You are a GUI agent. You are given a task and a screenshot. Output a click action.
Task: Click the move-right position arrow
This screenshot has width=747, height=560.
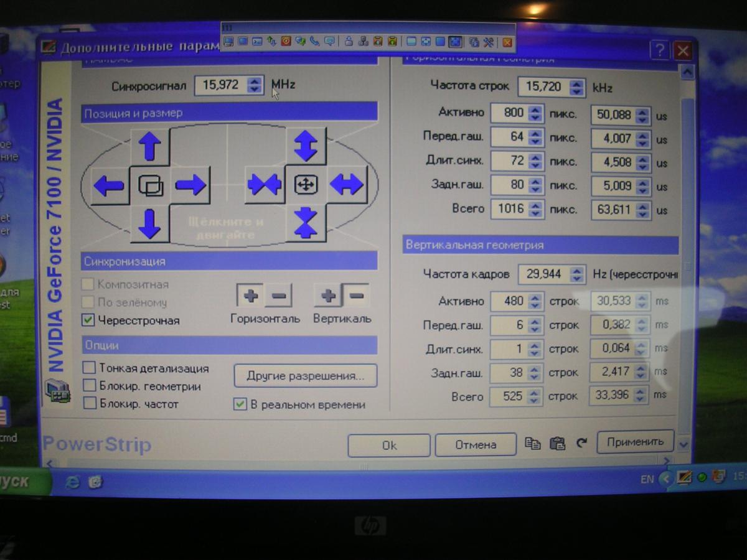(x=190, y=185)
